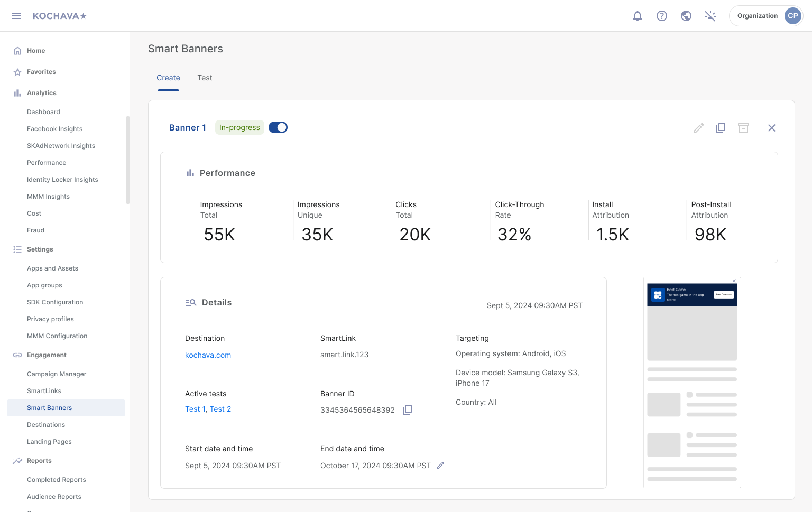The width and height of the screenshot is (812, 512).
Task: Switch to the Test tab
Action: (x=205, y=78)
